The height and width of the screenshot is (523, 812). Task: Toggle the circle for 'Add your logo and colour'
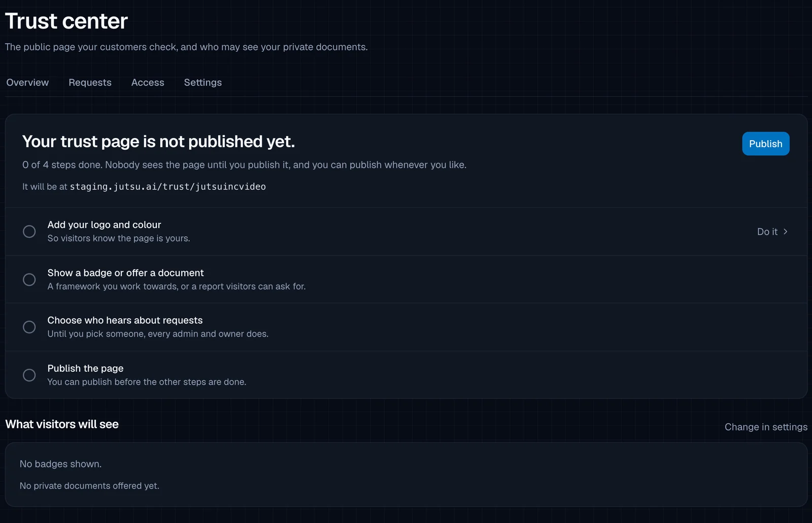pyautogui.click(x=29, y=232)
